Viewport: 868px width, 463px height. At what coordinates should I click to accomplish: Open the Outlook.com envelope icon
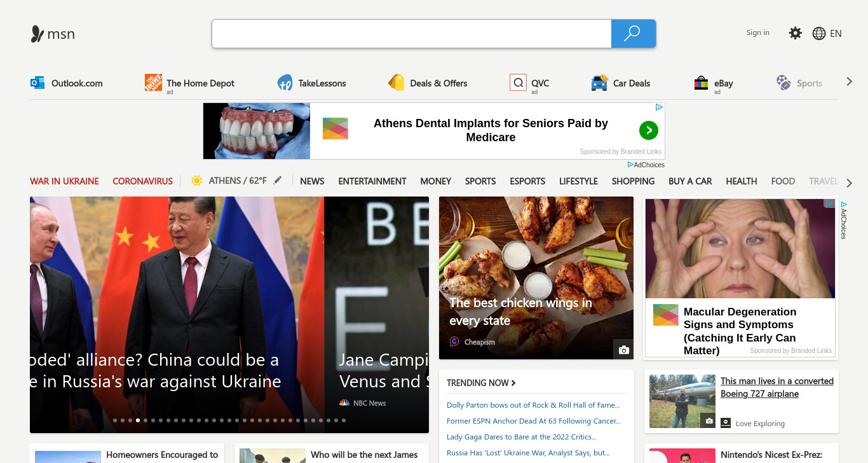pyautogui.click(x=37, y=83)
